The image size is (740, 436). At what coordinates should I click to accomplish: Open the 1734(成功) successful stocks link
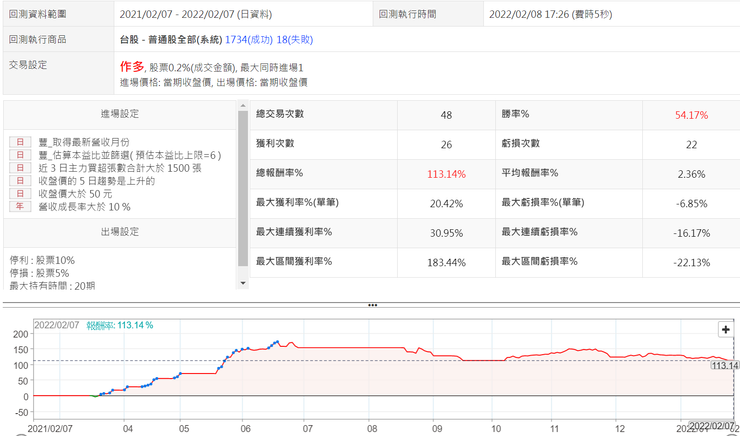point(248,40)
